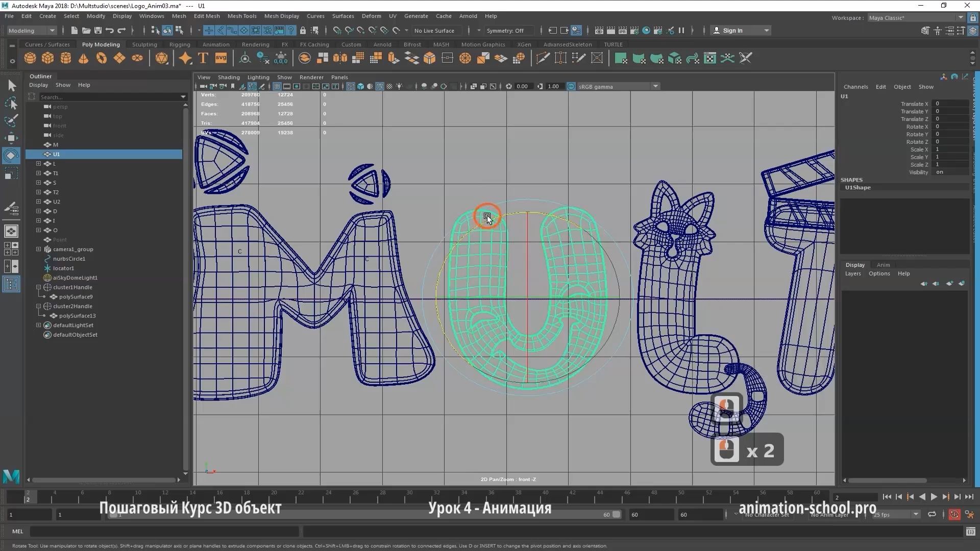Expand the camera1_group node
The width and height of the screenshot is (980, 551).
click(x=38, y=249)
